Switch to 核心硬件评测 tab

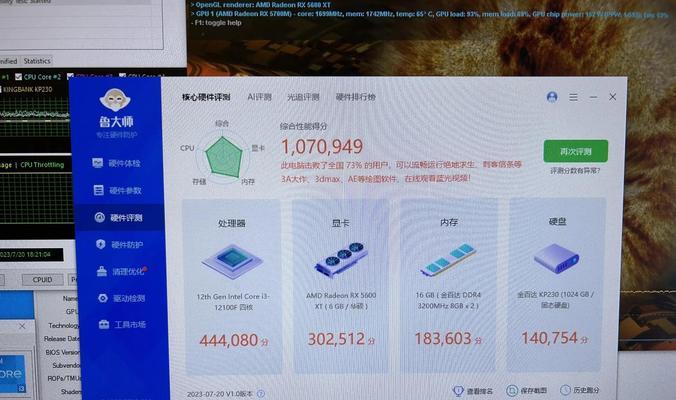click(206, 97)
